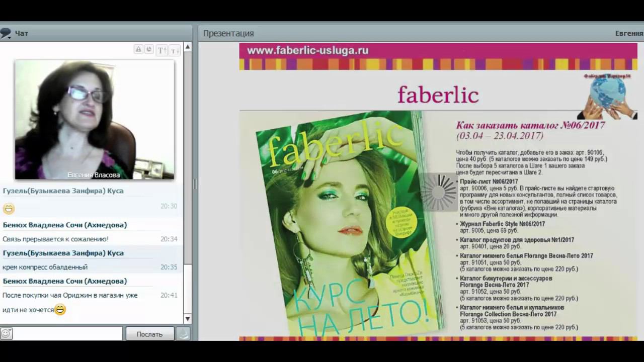Screen dimensions: 644x362
Task: Click the globe with hands image
Action: tap(608, 96)
